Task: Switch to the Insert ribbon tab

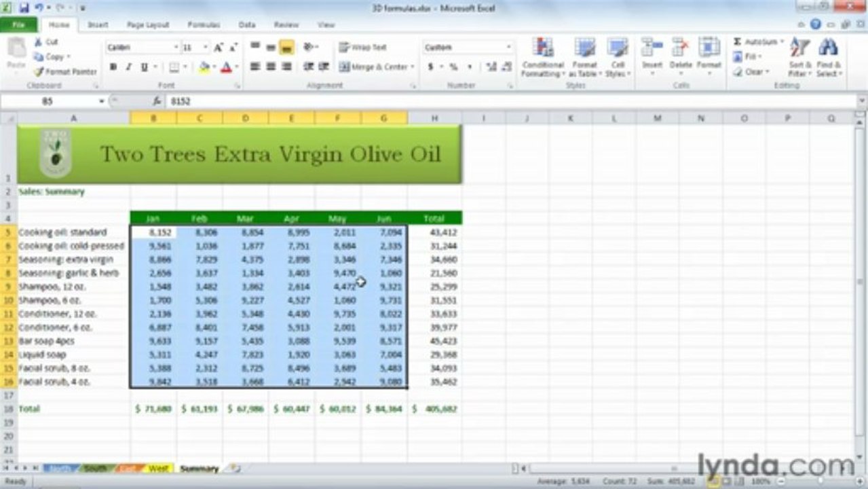Action: [98, 24]
